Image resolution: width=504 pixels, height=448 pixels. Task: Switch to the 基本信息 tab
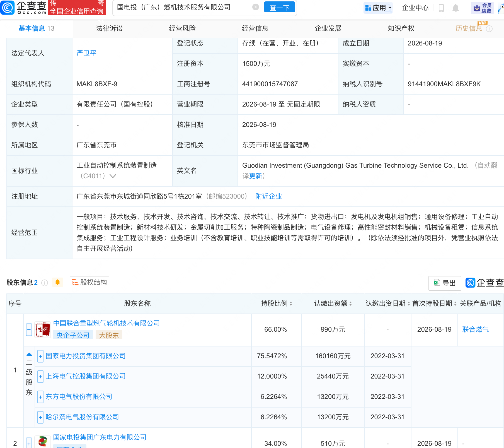(37, 28)
